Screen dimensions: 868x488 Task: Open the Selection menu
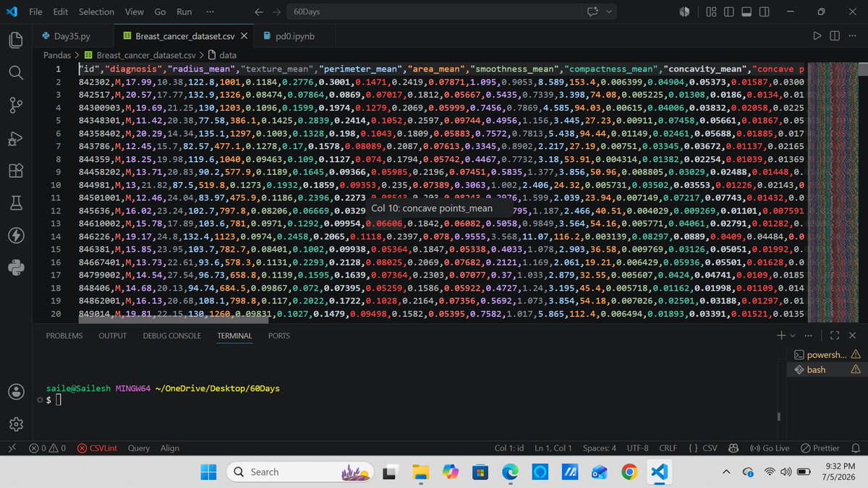(96, 12)
